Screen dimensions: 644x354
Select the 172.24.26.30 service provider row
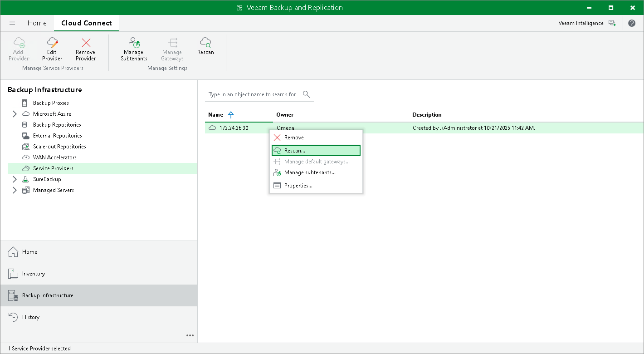point(424,128)
